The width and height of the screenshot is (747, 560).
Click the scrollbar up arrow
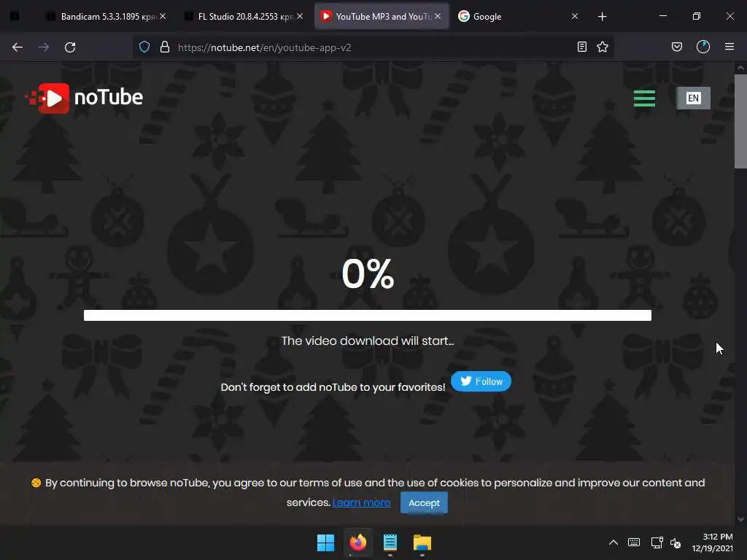pyautogui.click(x=740, y=68)
